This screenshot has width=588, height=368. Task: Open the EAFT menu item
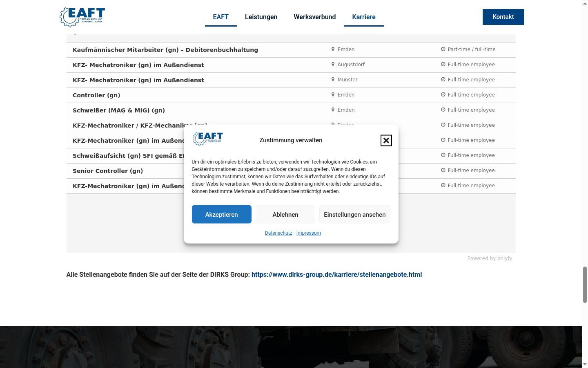(220, 17)
